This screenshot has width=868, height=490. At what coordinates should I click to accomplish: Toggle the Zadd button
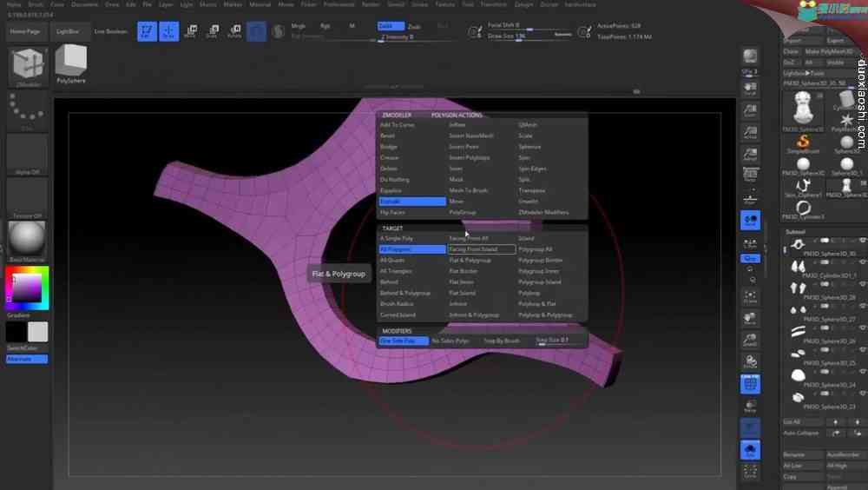click(391, 26)
